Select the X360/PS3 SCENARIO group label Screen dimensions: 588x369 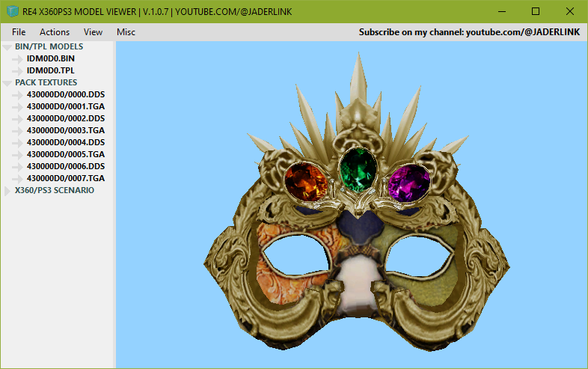pyautogui.click(x=55, y=190)
